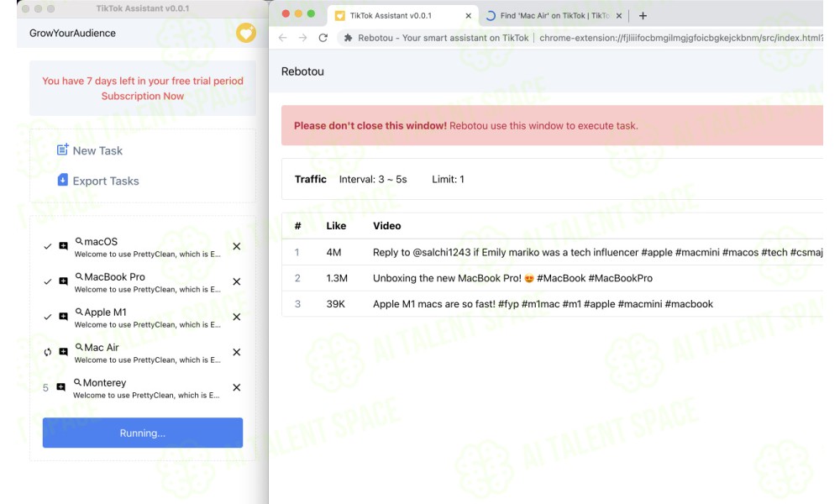Close the browser window with red button
This screenshot has height=504, width=840.
(286, 14)
